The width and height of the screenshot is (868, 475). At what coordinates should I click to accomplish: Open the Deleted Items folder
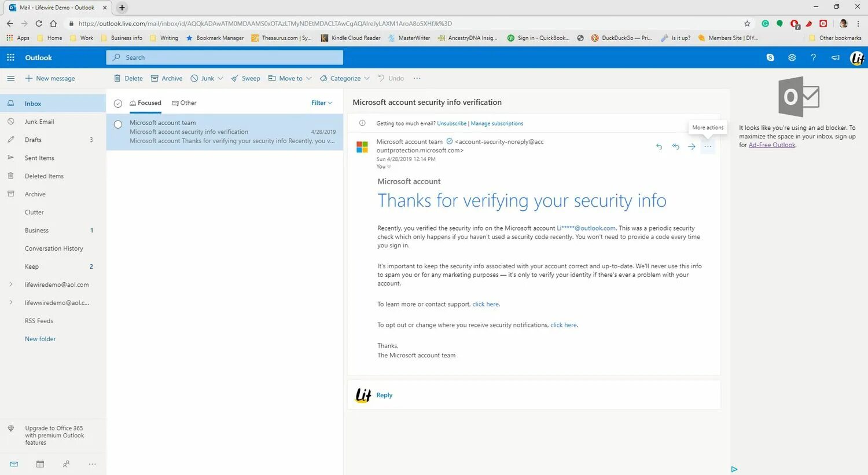(x=53, y=176)
